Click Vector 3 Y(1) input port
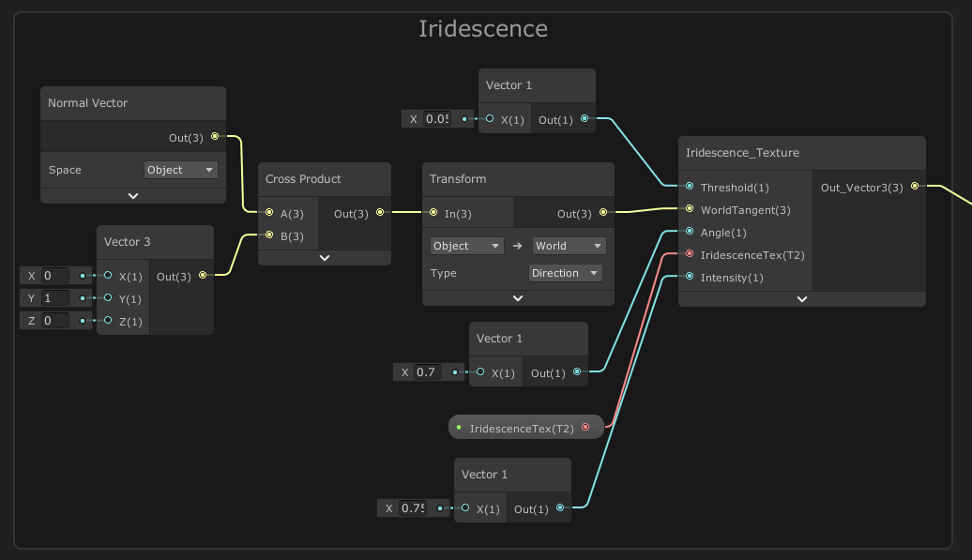This screenshot has height=560, width=972. (108, 298)
